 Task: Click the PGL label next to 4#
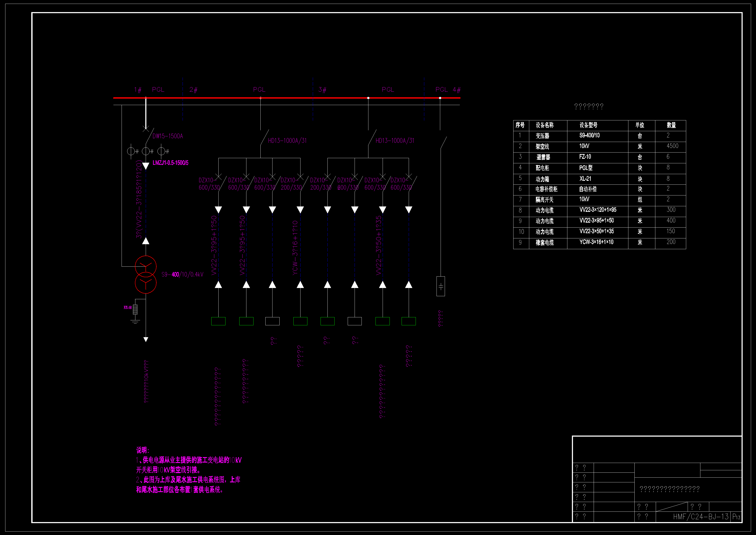pos(441,90)
